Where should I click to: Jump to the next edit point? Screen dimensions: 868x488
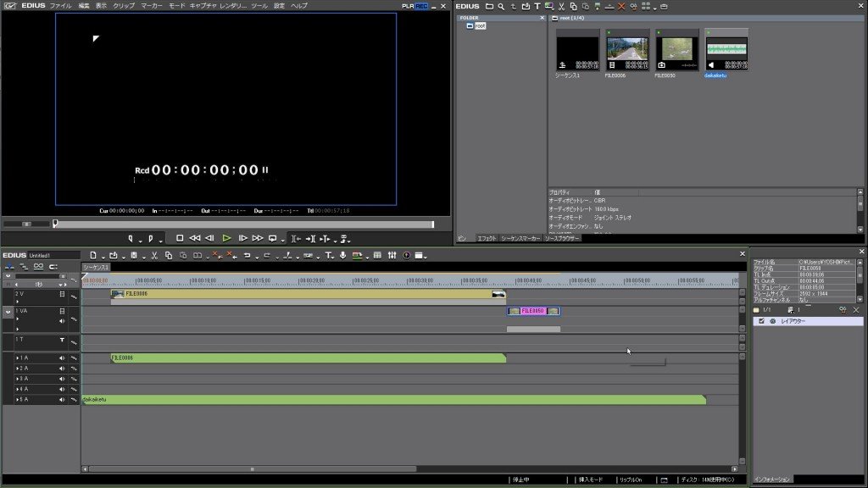[x=310, y=238]
